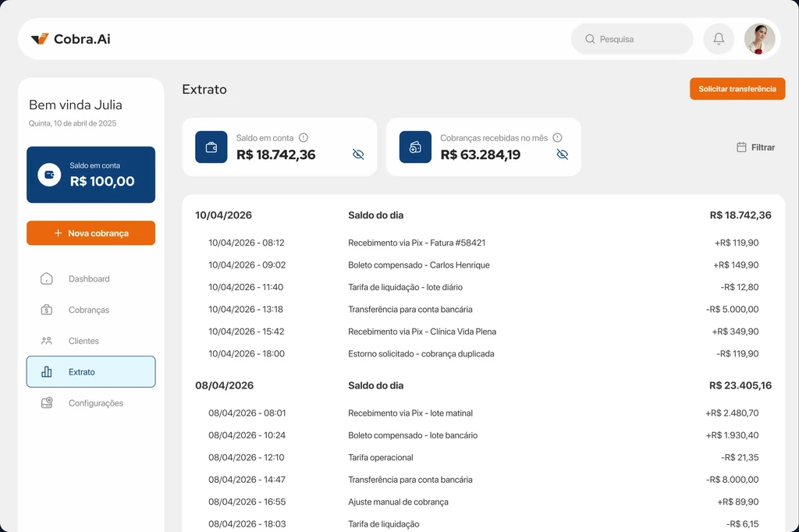Open the notifications bell
799x532 pixels.
click(x=719, y=39)
